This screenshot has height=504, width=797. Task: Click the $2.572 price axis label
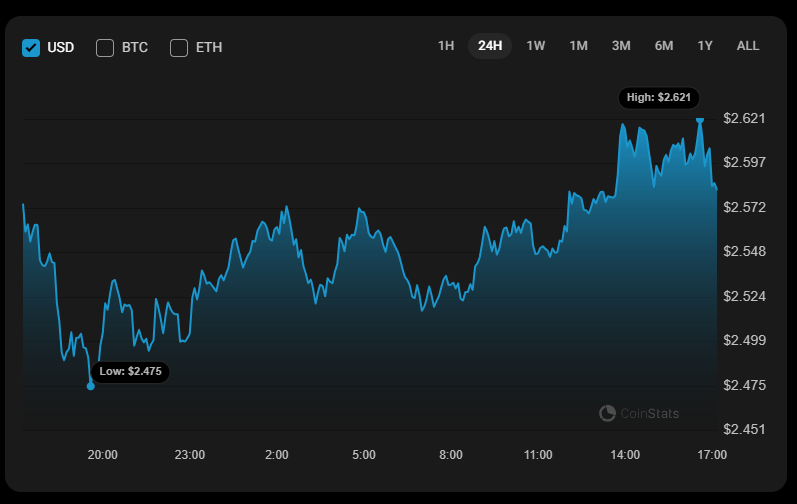click(x=744, y=207)
